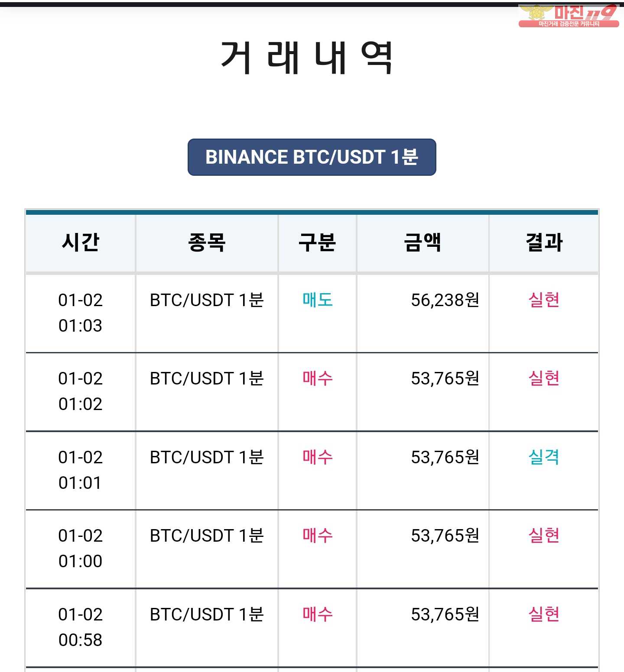Image resolution: width=624 pixels, height=672 pixels.
Task: Click the 구분 column header
Action: (317, 242)
